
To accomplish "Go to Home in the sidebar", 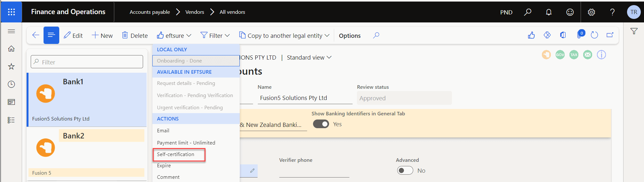I will point(11,49).
